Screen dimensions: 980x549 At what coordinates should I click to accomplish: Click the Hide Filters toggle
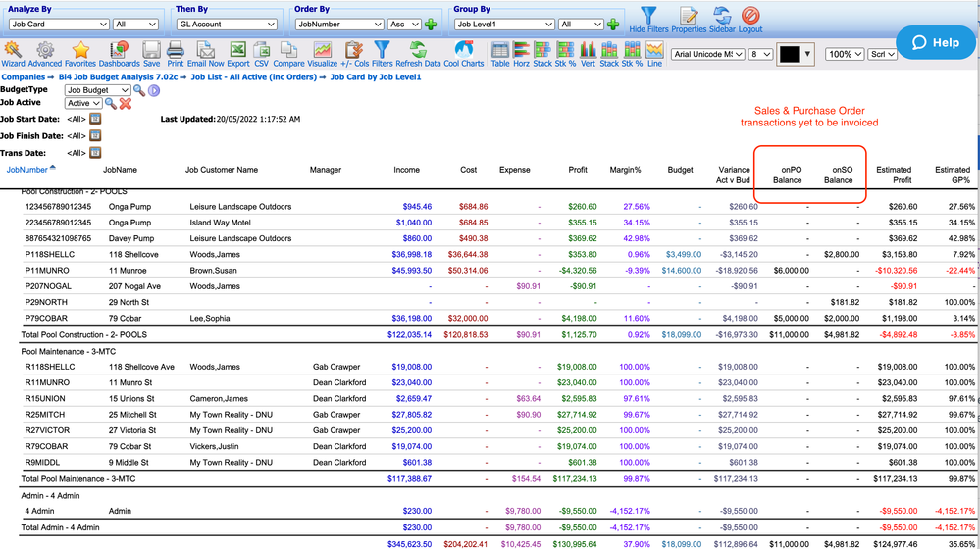650,19
